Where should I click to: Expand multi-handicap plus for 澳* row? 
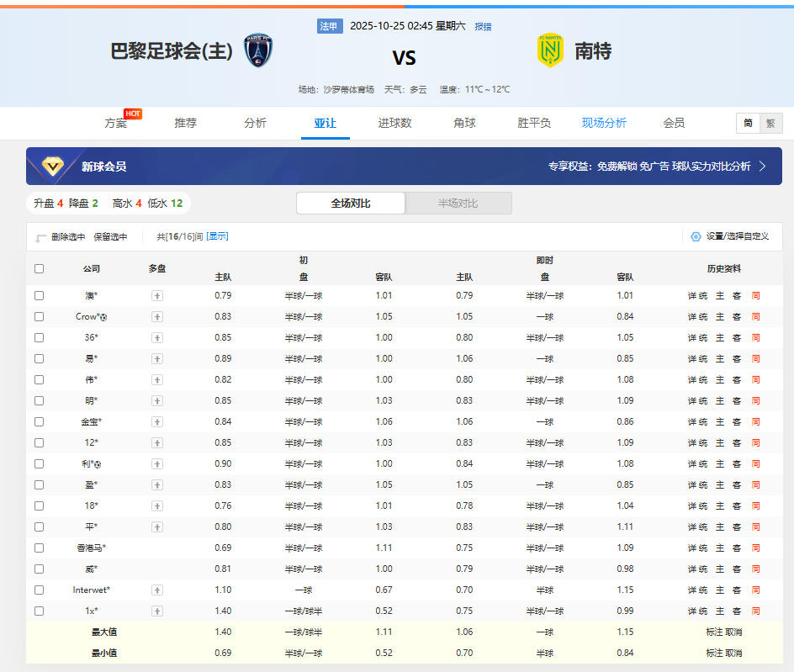pyautogui.click(x=156, y=295)
